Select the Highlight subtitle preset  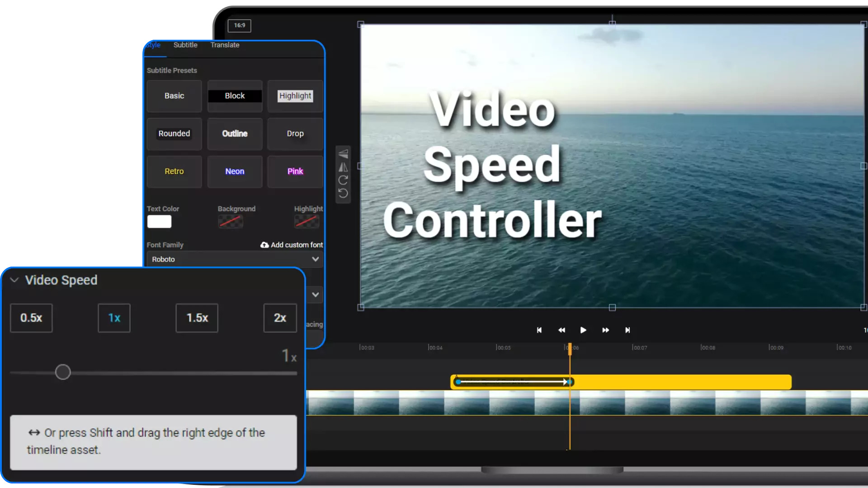(295, 95)
